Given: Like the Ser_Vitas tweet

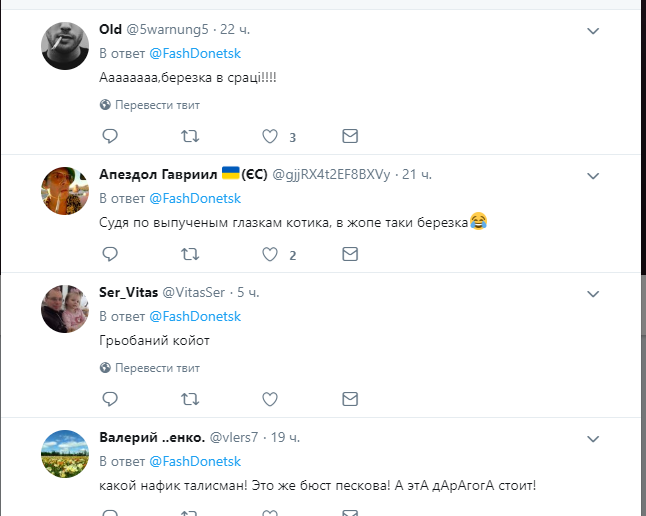Looking at the screenshot, I should click(269, 399).
